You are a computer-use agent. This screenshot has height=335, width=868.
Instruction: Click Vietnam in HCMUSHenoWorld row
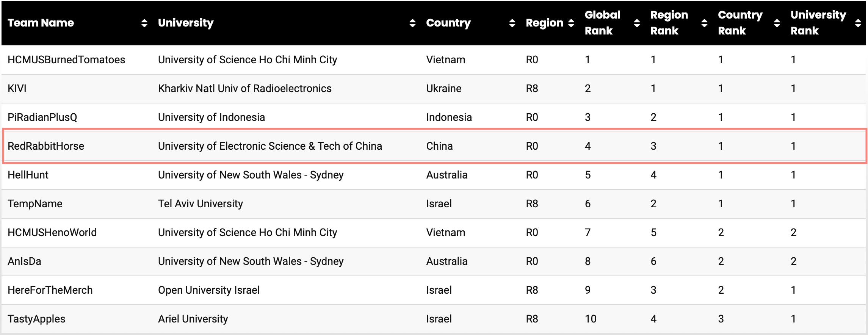pos(446,233)
